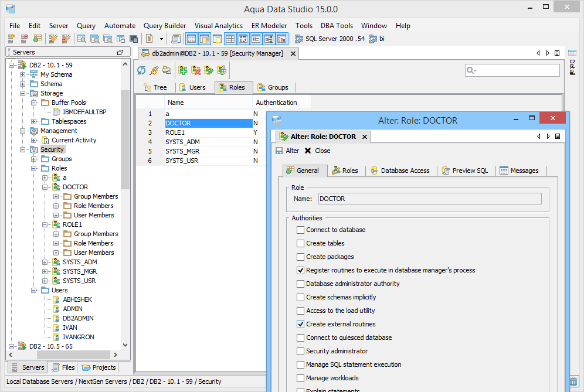The width and height of the screenshot is (584, 392).
Task: Show the tab list for Security Manager editor
Action: pos(557,53)
